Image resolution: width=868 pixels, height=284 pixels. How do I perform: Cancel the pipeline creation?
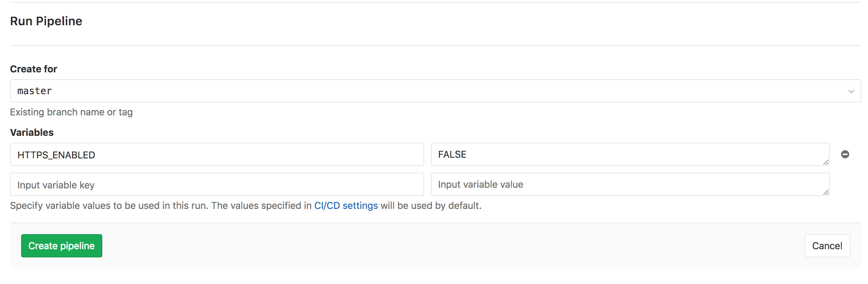click(x=827, y=245)
